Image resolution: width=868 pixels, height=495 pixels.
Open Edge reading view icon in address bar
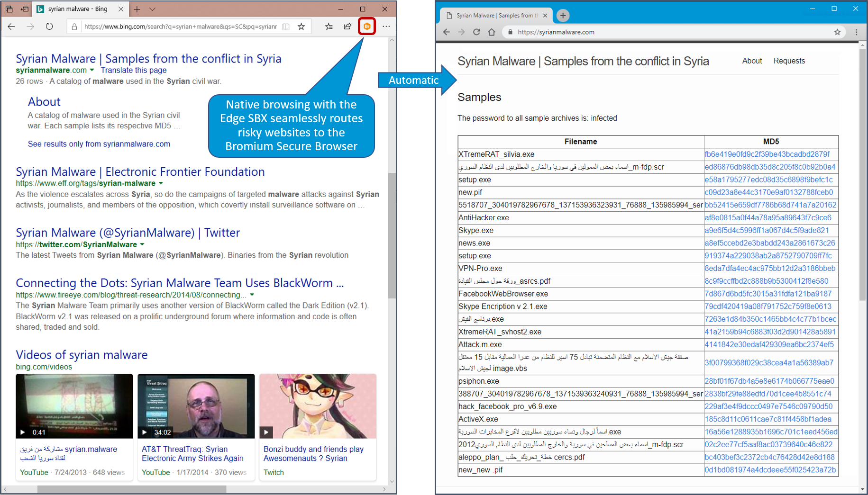coord(286,27)
